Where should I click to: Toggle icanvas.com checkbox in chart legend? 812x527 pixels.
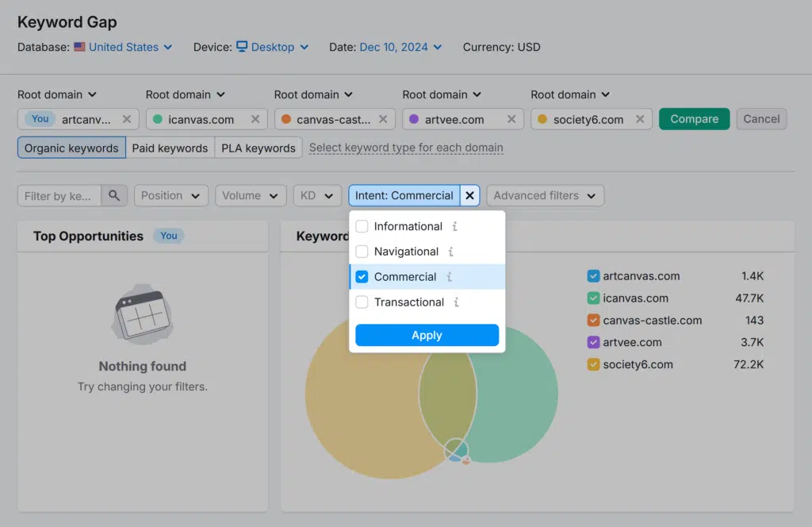593,298
